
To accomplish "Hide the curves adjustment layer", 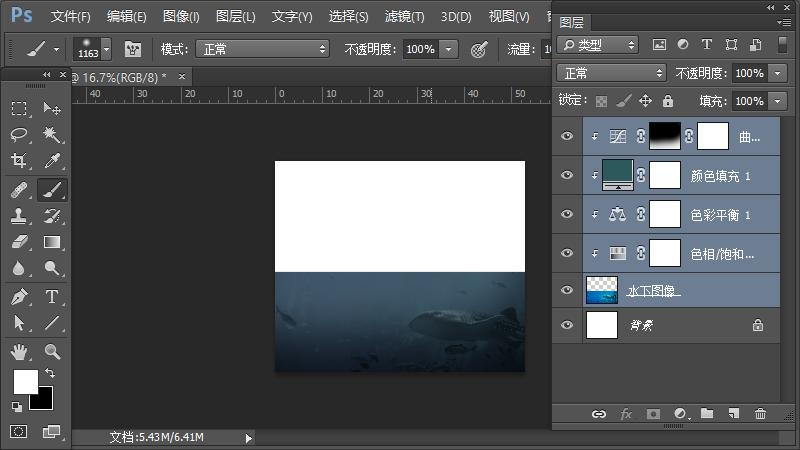I will pyautogui.click(x=567, y=136).
